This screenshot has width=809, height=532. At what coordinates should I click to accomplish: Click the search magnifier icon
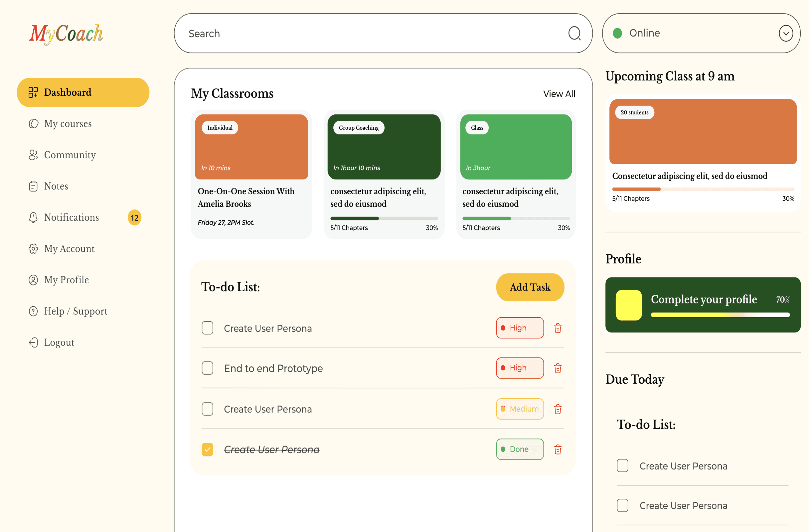[574, 33]
